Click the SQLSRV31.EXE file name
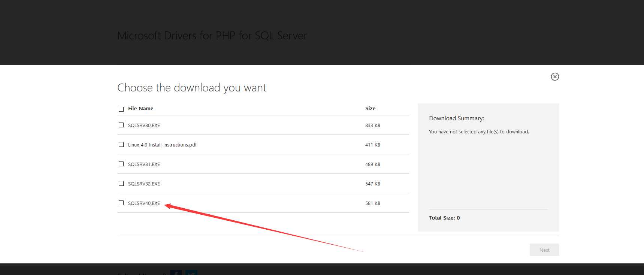Image resolution: width=644 pixels, height=275 pixels. click(x=144, y=164)
